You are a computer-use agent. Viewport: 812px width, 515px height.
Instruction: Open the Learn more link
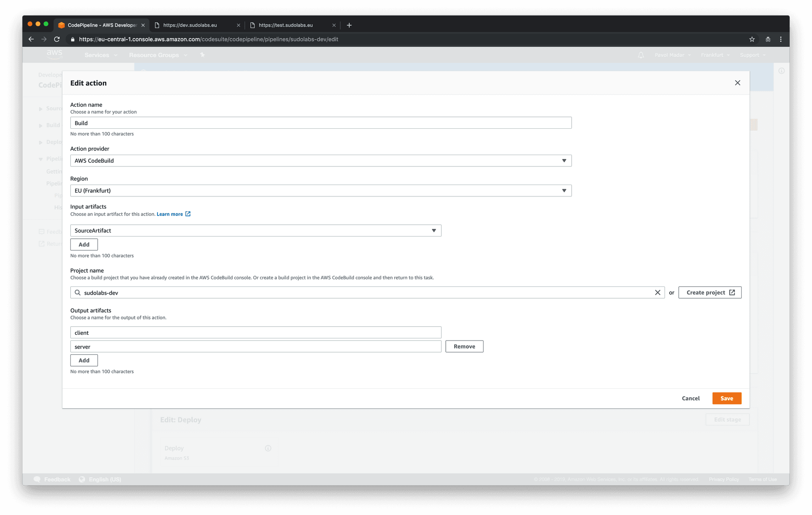[x=173, y=214]
